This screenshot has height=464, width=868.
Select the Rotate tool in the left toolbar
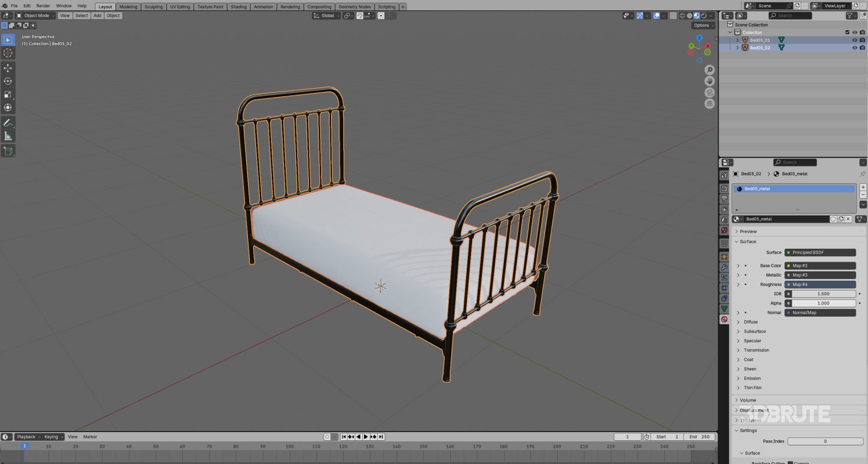point(8,81)
